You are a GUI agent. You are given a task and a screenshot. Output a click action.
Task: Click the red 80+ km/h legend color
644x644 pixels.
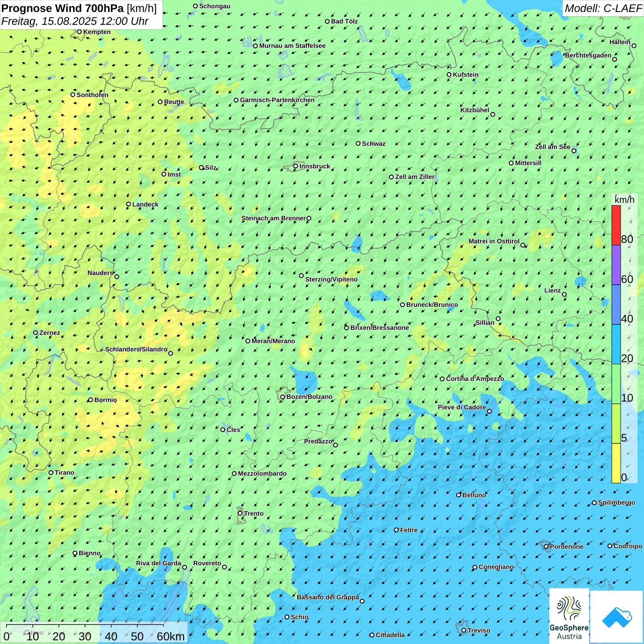click(616, 225)
